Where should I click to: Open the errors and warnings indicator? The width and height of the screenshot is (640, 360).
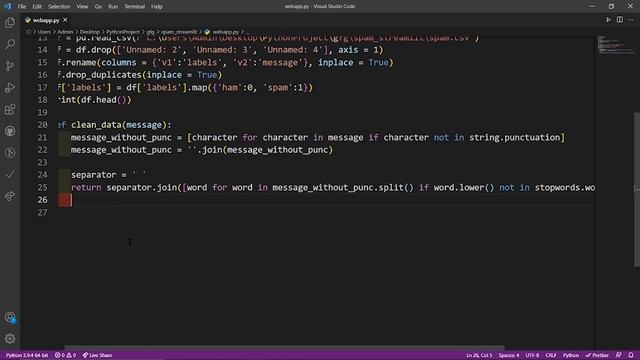click(x=65, y=356)
